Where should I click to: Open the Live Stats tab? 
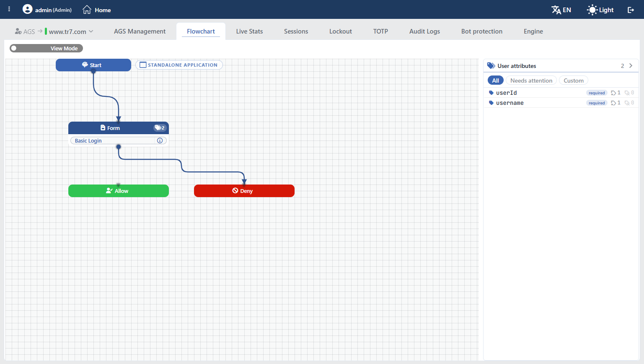pyautogui.click(x=249, y=31)
